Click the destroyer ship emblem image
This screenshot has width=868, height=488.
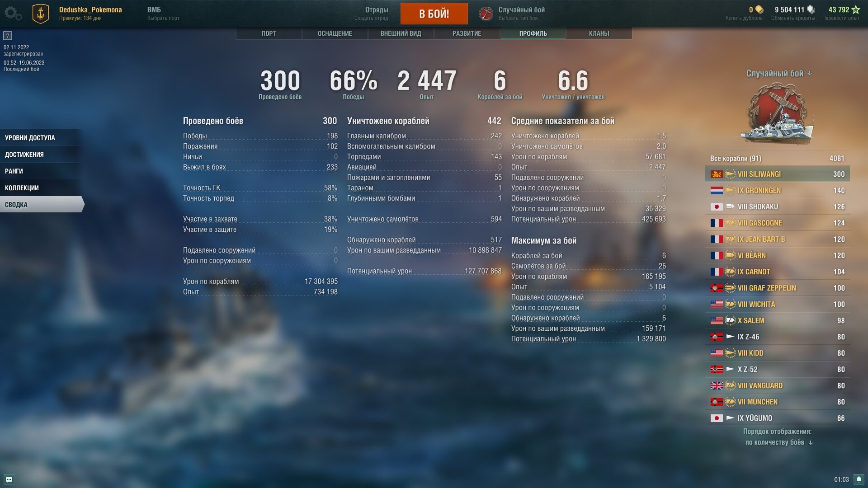(x=778, y=114)
